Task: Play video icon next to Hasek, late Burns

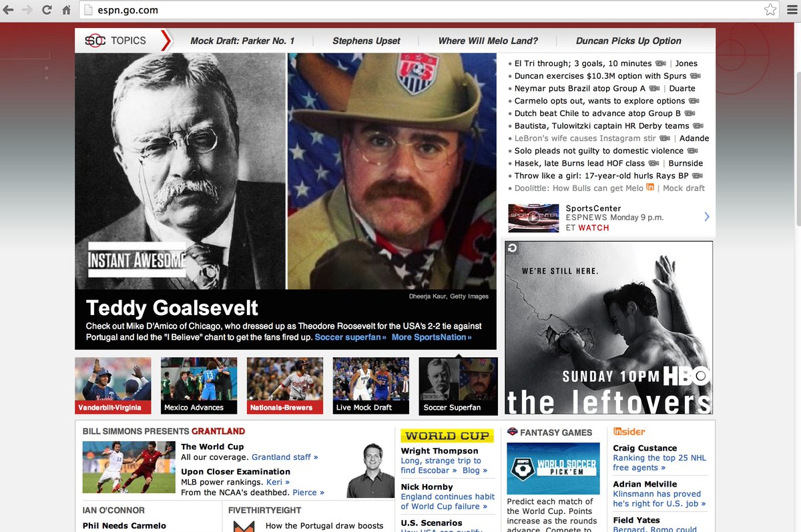Action: (x=653, y=163)
